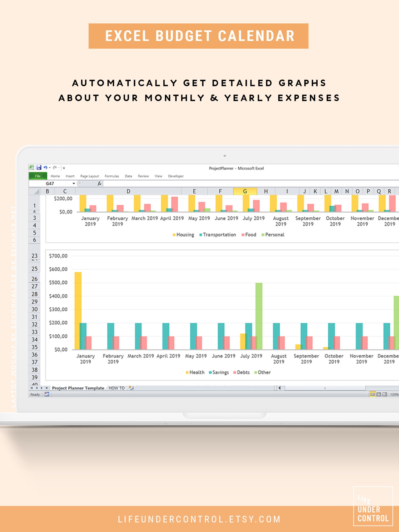
Task: Select column C header
Action: point(65,191)
